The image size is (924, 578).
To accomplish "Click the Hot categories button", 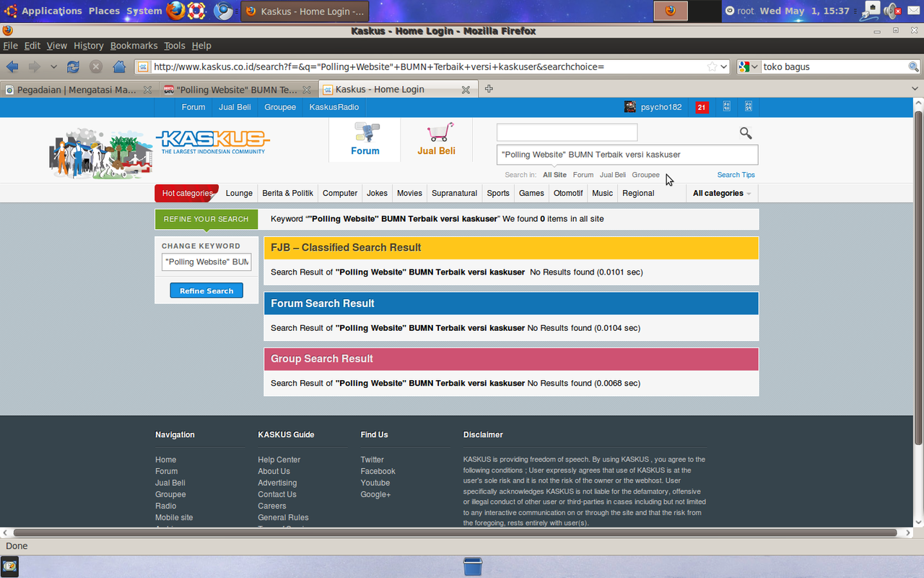I will pyautogui.click(x=187, y=193).
